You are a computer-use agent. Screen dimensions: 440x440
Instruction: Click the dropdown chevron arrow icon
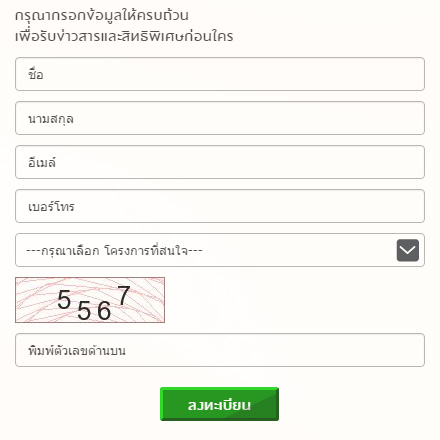pos(408,250)
